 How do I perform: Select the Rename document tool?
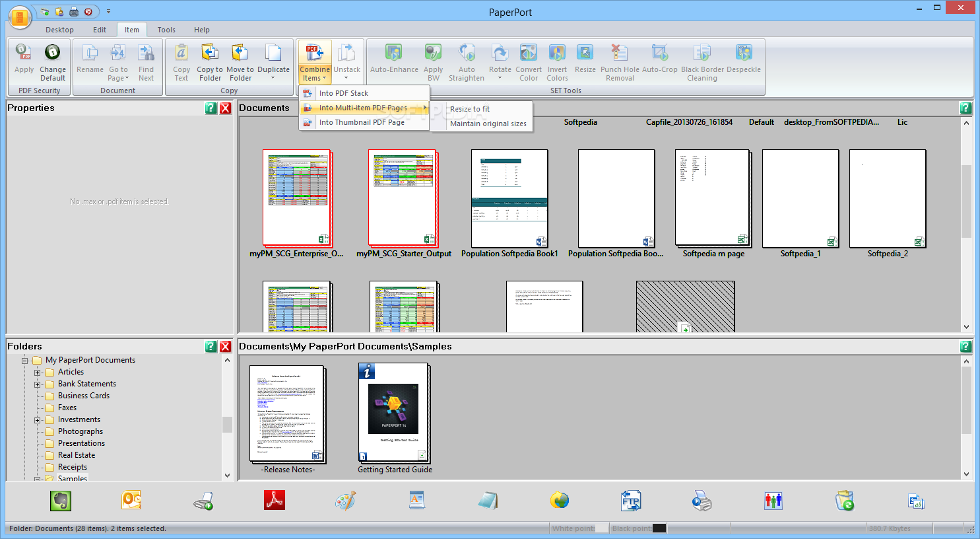90,58
